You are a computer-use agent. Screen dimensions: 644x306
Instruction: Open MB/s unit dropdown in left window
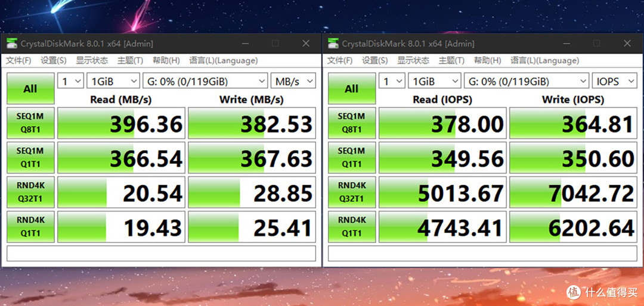293,81
